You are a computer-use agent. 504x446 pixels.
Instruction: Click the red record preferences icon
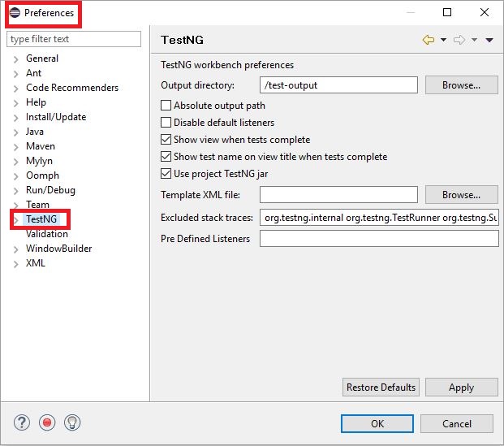click(47, 422)
